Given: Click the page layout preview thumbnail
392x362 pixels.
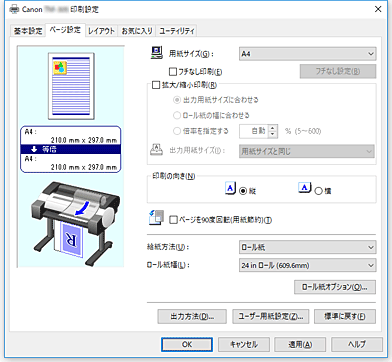Looking at the screenshot, I should coord(71,86).
